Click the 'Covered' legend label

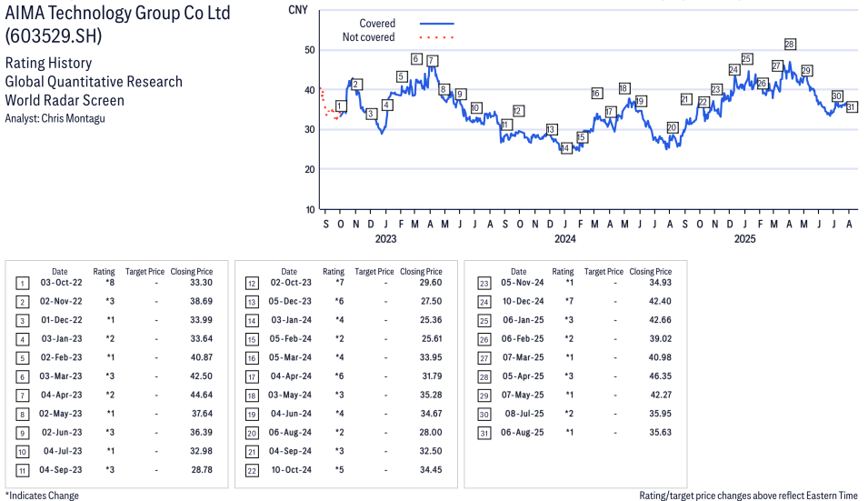[x=377, y=24]
